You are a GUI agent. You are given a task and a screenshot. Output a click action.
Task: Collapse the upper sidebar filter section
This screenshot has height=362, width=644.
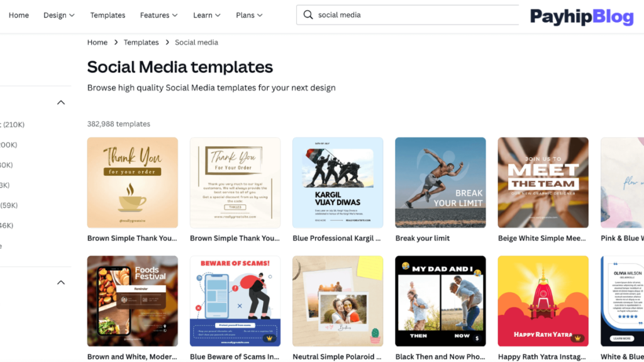tap(61, 102)
